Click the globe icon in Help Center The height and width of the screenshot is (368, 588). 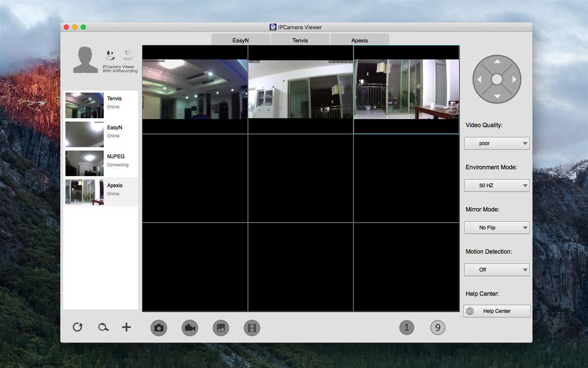point(470,311)
